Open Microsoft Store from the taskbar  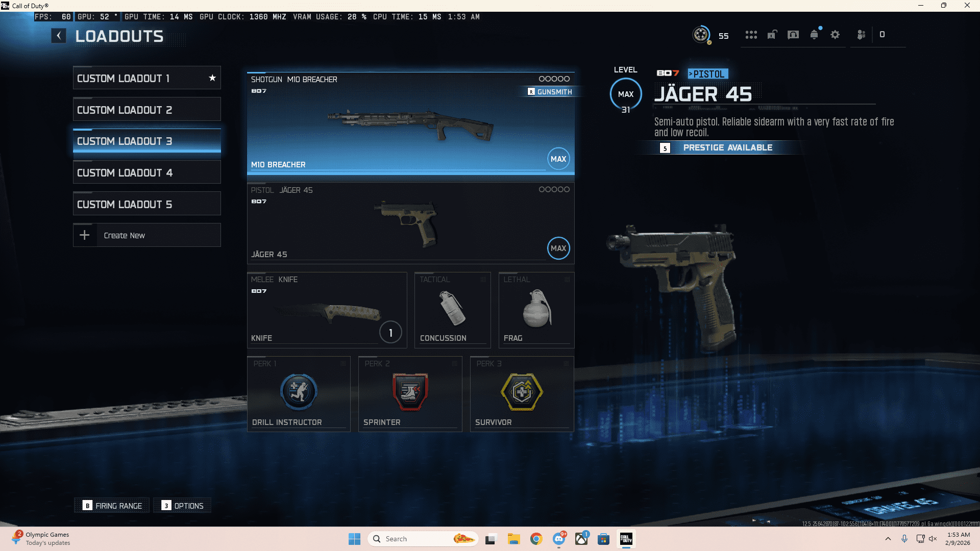604,539
